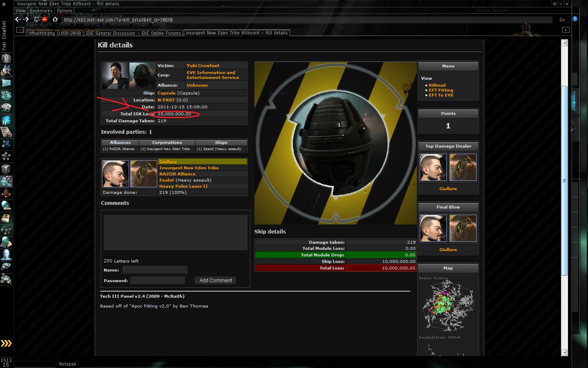Image resolution: width=588 pixels, height=368 pixels.
Task: Open the contracts document icon
Action: pos(6,132)
